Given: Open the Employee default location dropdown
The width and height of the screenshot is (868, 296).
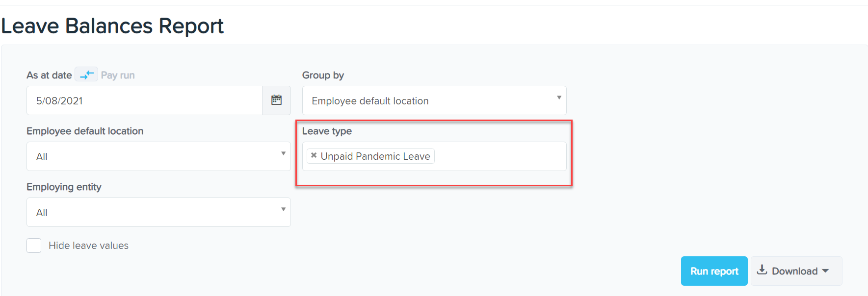Looking at the screenshot, I should tap(158, 156).
